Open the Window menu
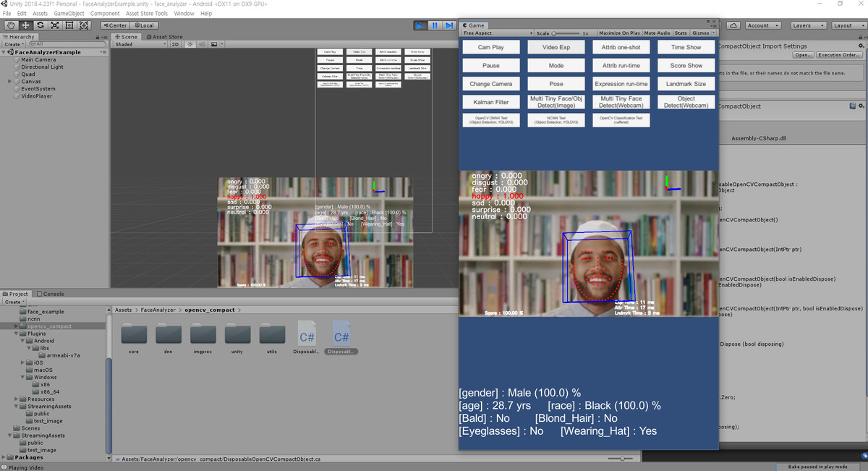868x471 pixels. (184, 14)
